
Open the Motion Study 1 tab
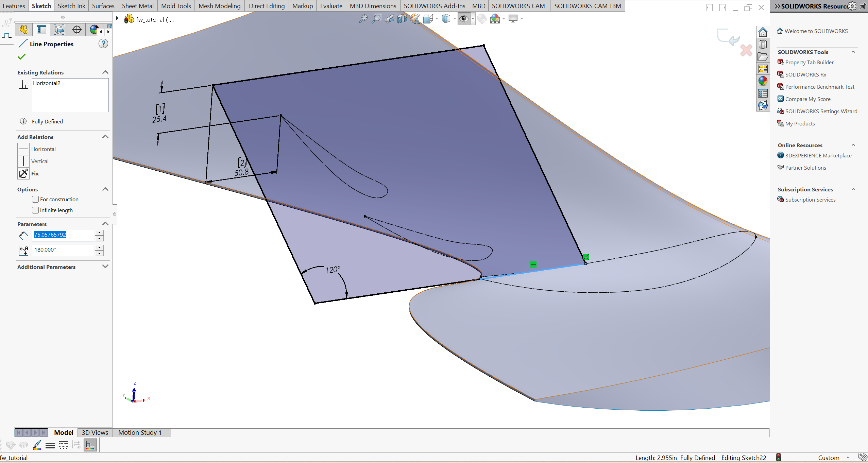(x=140, y=432)
